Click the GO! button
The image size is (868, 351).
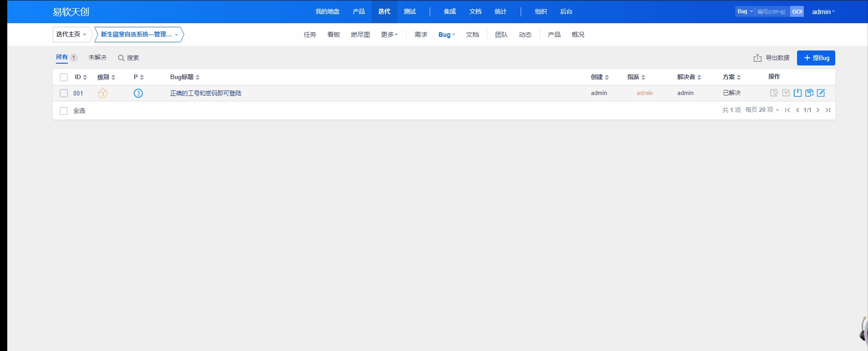click(797, 11)
